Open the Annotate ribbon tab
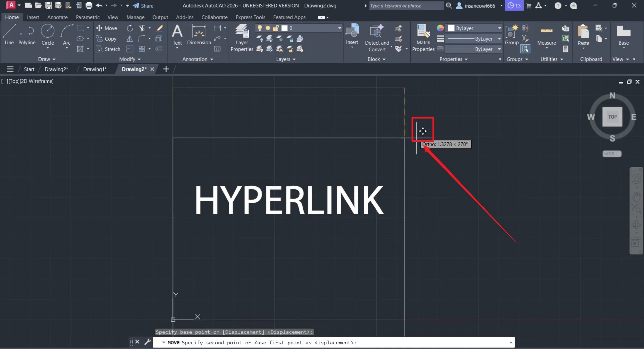This screenshot has height=349, width=644. click(x=57, y=17)
